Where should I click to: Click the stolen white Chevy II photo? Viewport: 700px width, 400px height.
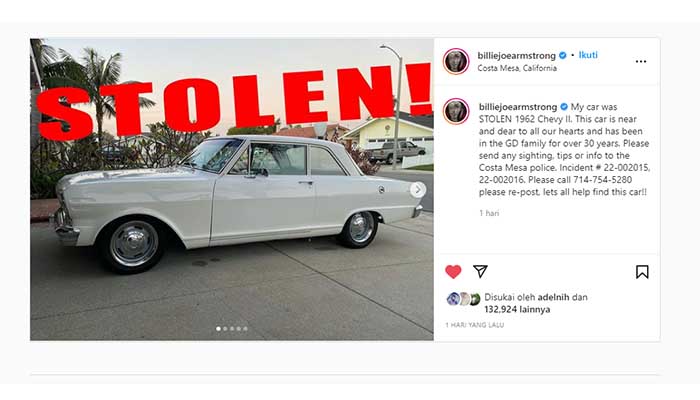click(232, 189)
